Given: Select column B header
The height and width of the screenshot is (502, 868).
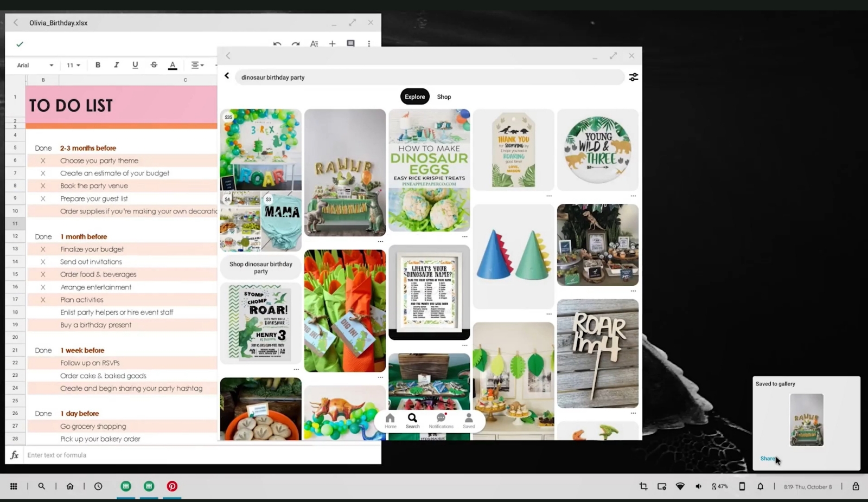Looking at the screenshot, I should coord(43,80).
